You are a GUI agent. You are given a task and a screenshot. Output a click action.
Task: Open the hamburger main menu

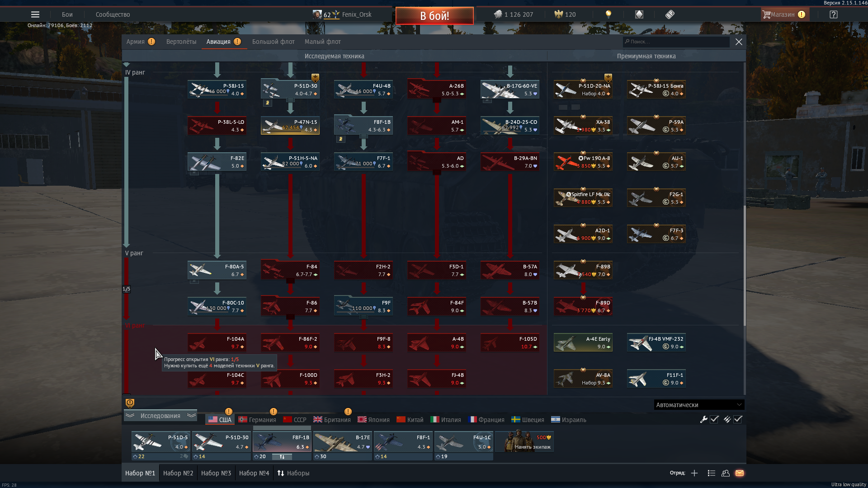click(x=35, y=14)
